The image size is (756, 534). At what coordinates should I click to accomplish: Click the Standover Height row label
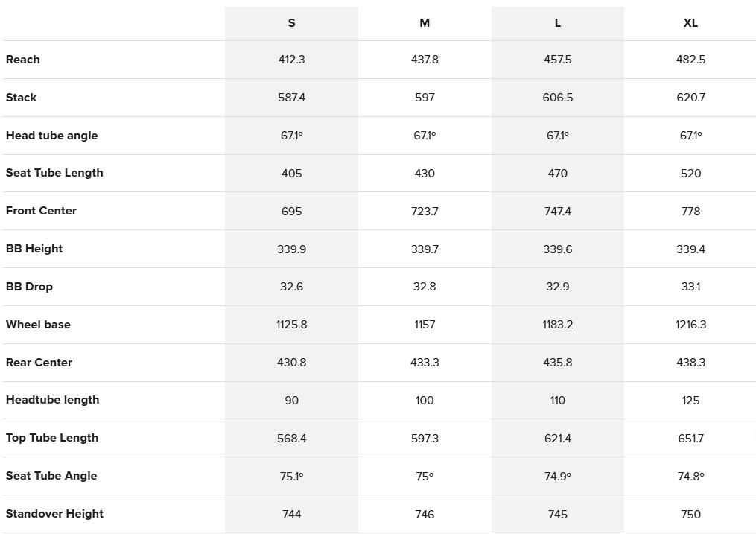54,514
